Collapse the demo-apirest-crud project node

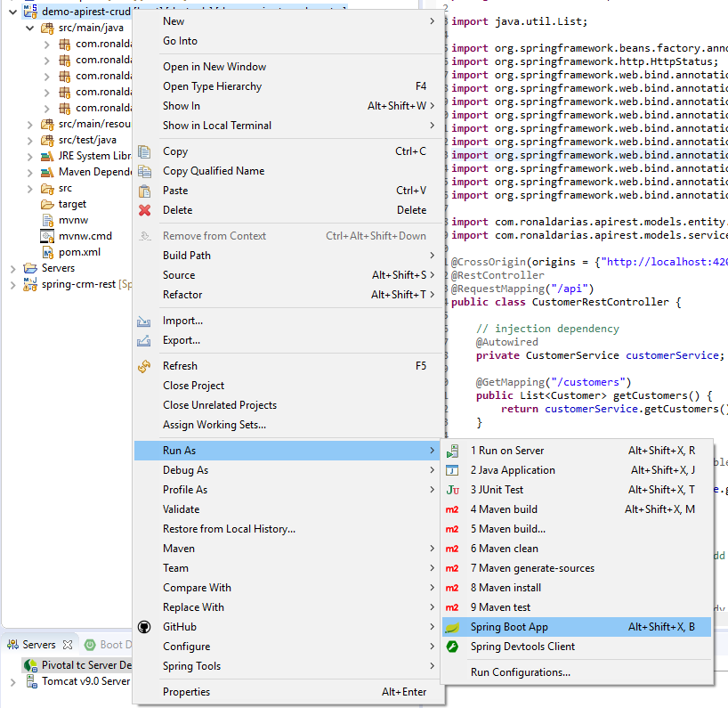[13, 12]
